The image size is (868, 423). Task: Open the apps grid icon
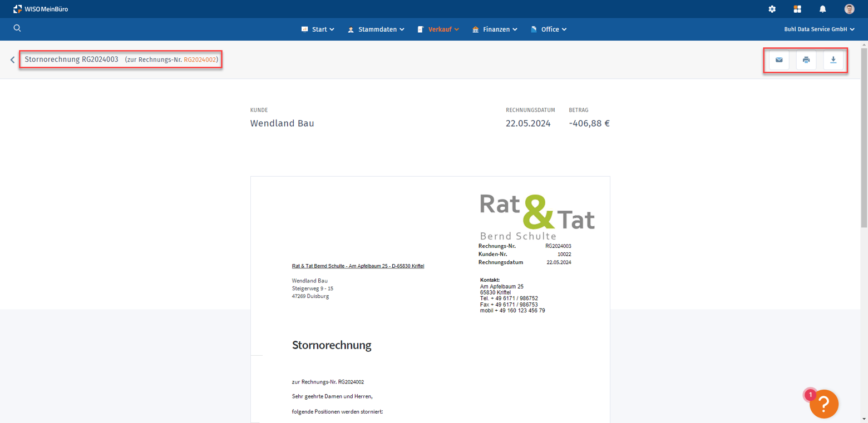(x=797, y=9)
